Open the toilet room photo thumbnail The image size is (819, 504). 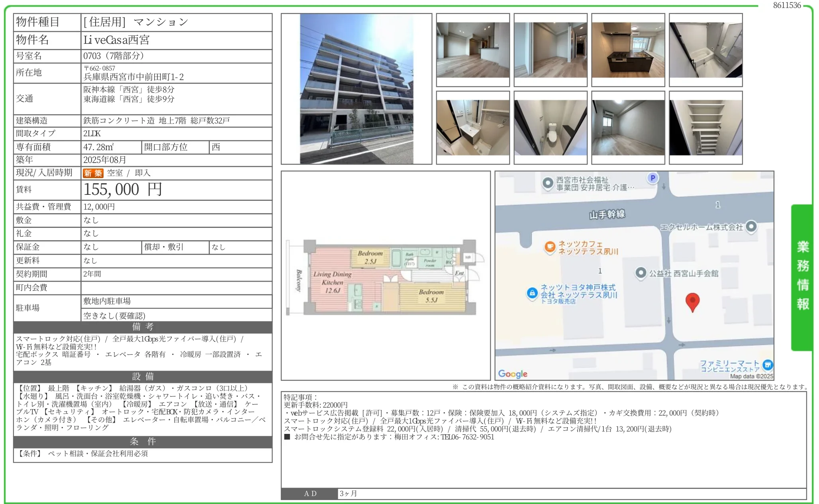click(550, 127)
